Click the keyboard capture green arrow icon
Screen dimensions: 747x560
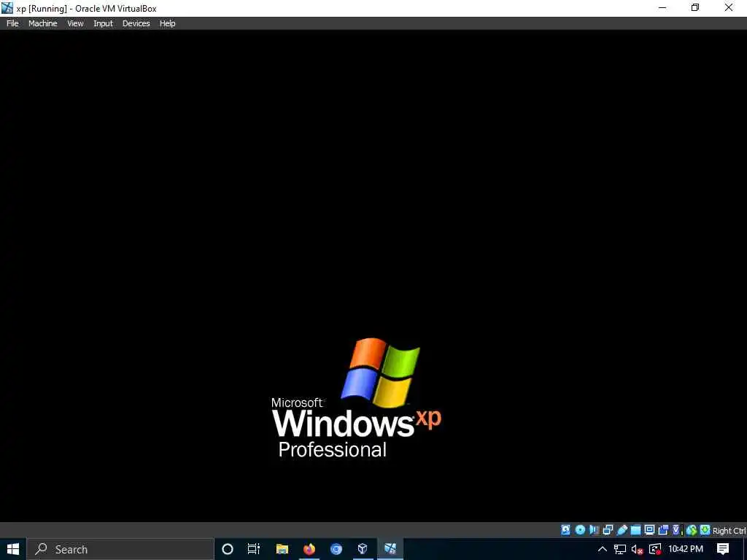(705, 530)
